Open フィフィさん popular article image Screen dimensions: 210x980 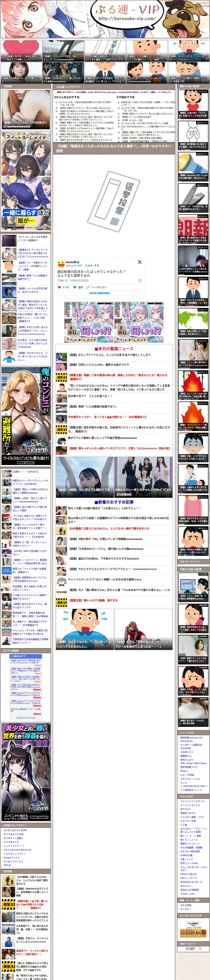click(26, 110)
